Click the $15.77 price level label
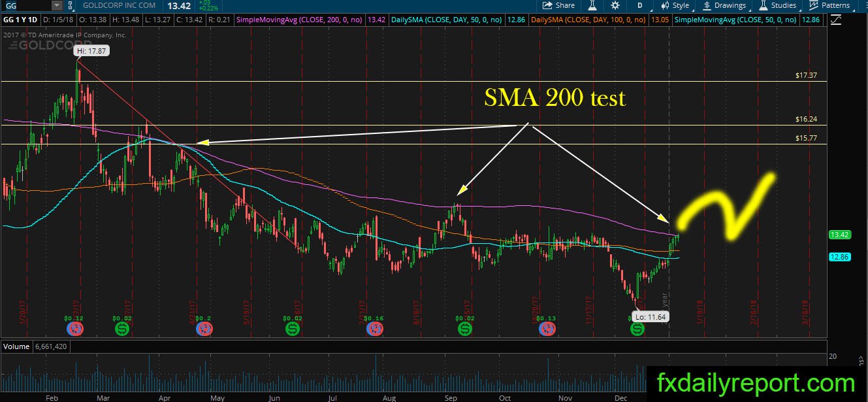868x402 pixels. tap(807, 139)
